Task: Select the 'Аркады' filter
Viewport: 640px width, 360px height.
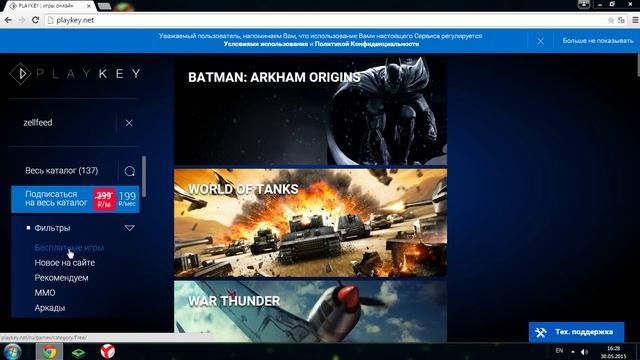Action: coord(49,308)
